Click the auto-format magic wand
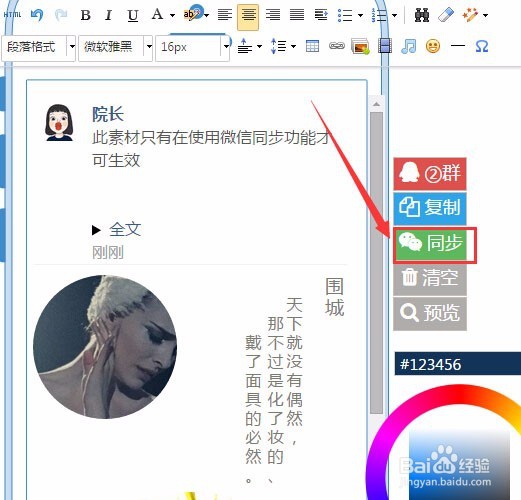The image size is (521, 500). [x=470, y=15]
